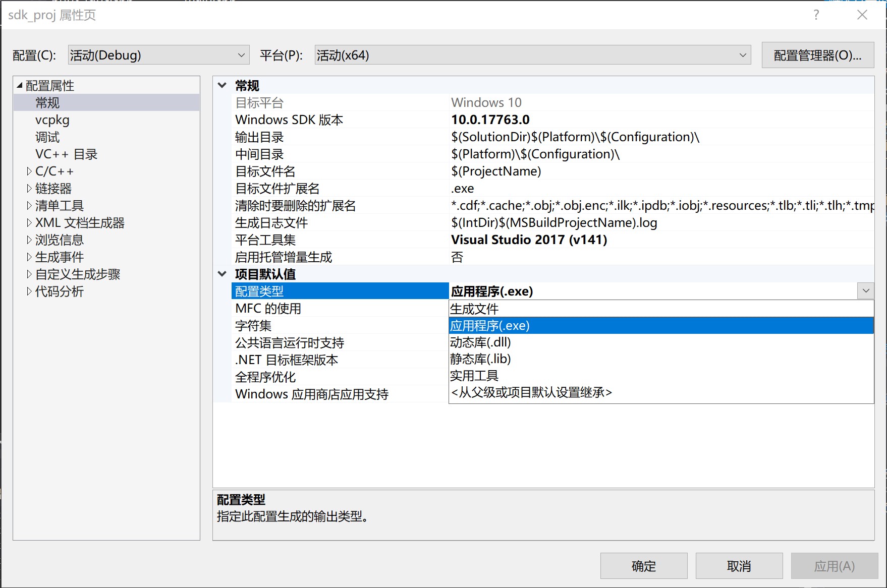Cancel with the 取消 button
Image resolution: width=887 pixels, height=588 pixels.
coord(739,566)
